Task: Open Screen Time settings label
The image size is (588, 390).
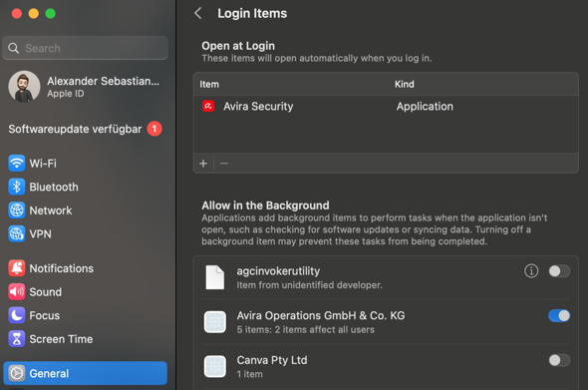Action: click(61, 339)
